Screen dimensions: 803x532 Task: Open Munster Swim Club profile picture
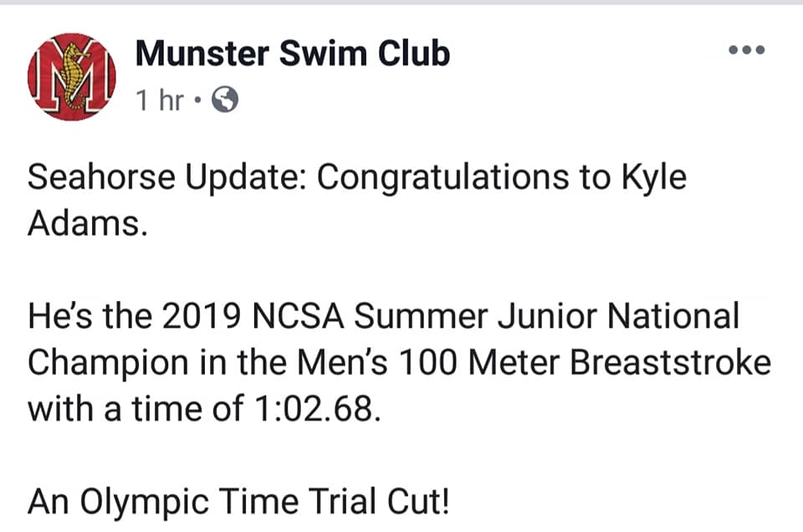[72, 77]
